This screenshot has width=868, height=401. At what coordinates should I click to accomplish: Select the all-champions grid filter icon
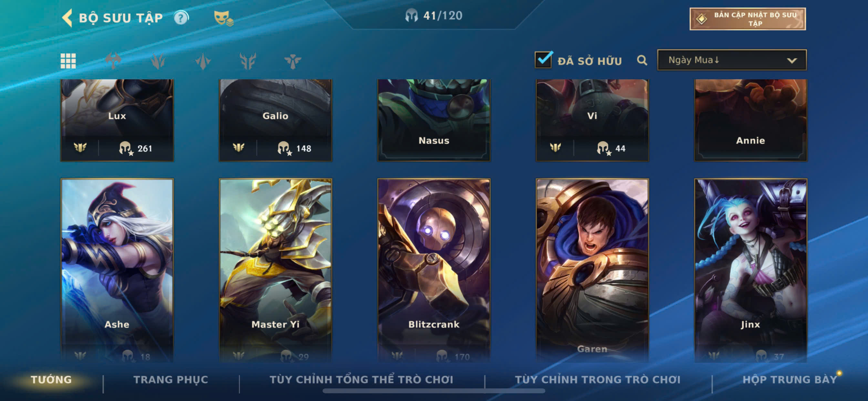pyautogui.click(x=68, y=61)
